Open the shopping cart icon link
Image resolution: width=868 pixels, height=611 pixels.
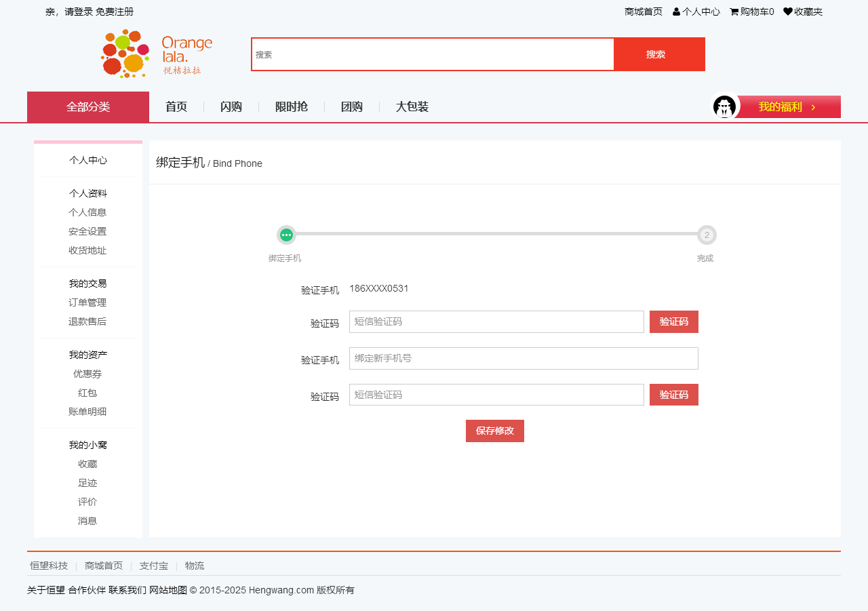pyautogui.click(x=734, y=12)
